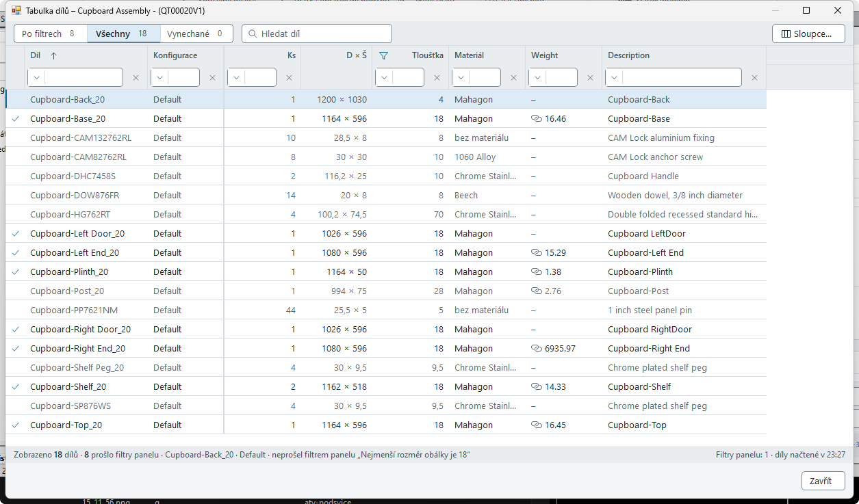The width and height of the screenshot is (859, 504).
Task: Click the link icon next to weight 16.45
Action: point(537,425)
